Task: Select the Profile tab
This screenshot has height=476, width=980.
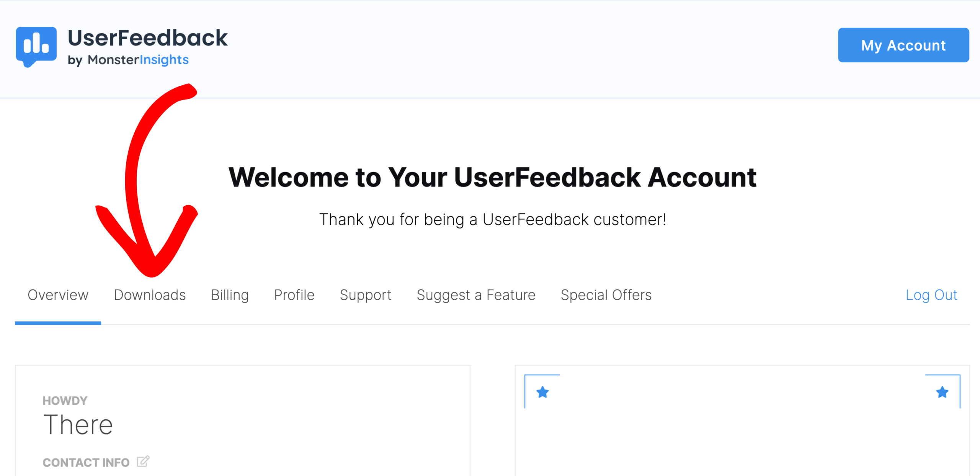Action: pos(294,295)
